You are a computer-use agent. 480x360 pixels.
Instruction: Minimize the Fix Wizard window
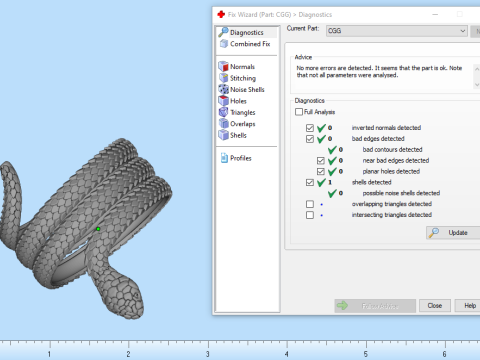tap(435, 14)
